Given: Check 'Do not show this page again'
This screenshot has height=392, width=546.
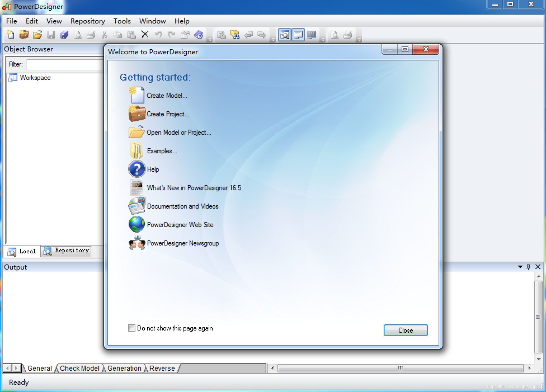Looking at the screenshot, I should tap(131, 328).
